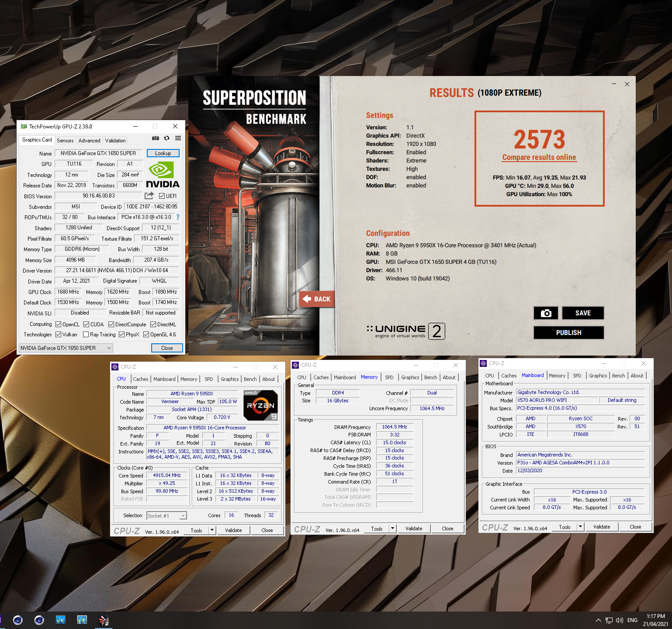Open Graphics tab in CPU-Z Mainboard window
672x629 pixels.
tap(598, 376)
